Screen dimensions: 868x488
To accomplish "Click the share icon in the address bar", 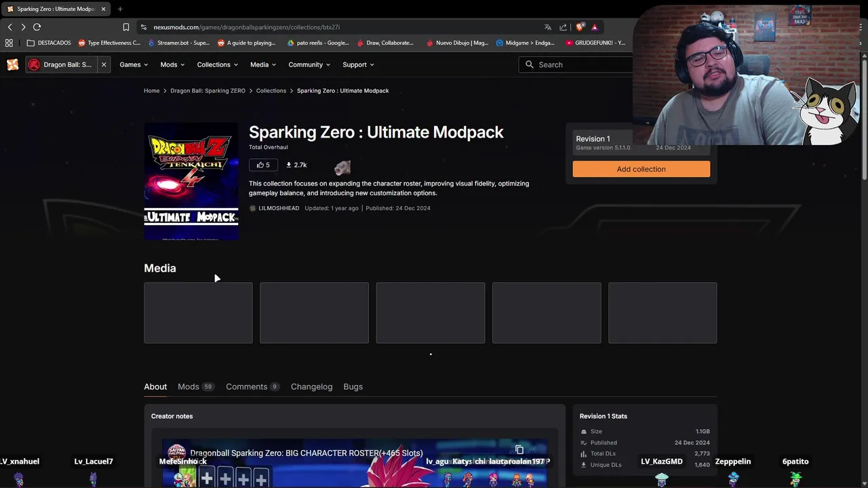I will pyautogui.click(x=563, y=27).
